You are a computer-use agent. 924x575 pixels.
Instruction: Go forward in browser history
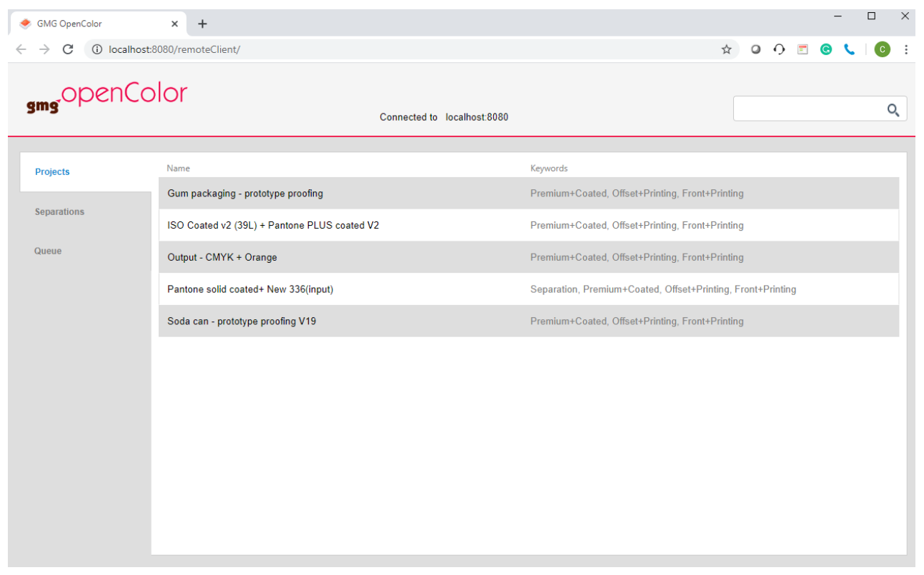(x=44, y=49)
